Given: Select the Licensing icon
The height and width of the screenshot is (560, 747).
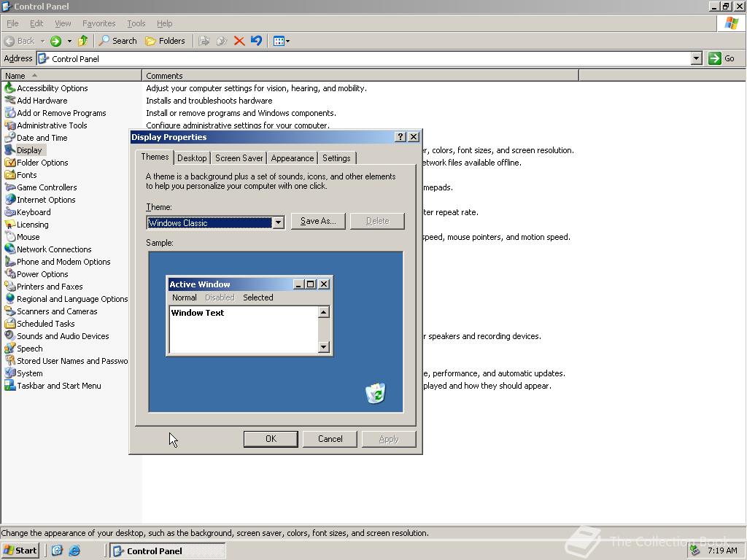Looking at the screenshot, I should (10, 225).
